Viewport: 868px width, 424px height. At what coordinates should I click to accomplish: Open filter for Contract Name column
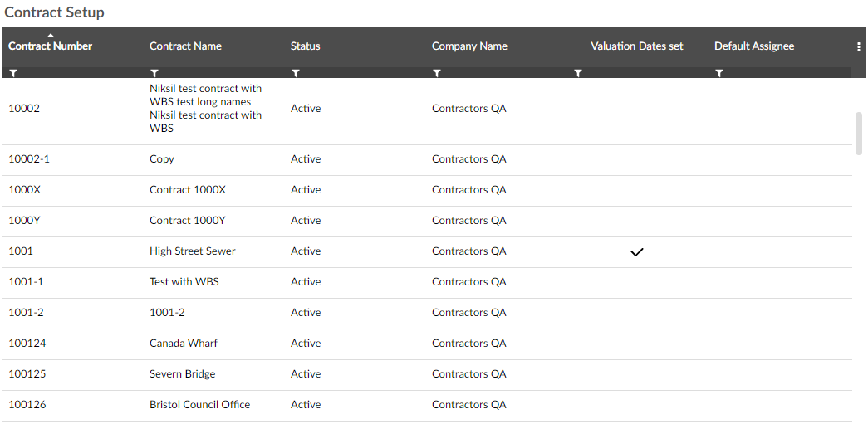point(154,74)
